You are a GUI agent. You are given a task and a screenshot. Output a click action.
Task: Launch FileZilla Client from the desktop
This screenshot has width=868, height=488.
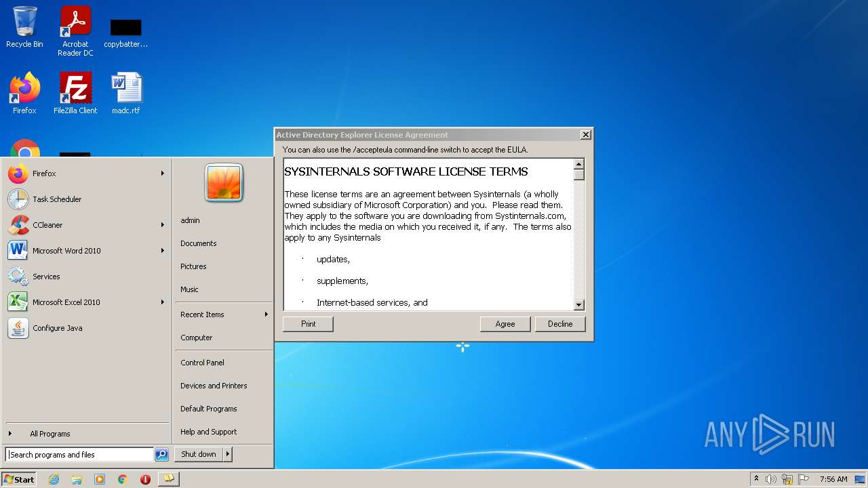coord(75,93)
